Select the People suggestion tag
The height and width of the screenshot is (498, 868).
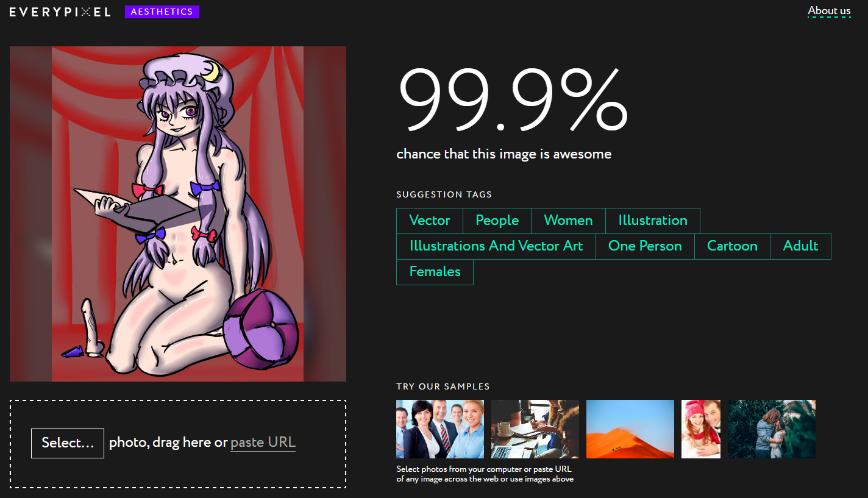point(497,221)
